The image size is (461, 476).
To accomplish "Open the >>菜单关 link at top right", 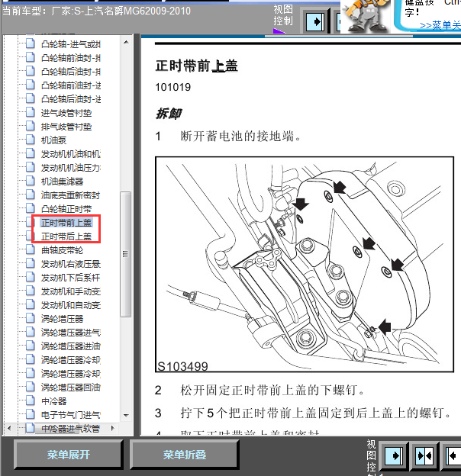I will (x=440, y=25).
